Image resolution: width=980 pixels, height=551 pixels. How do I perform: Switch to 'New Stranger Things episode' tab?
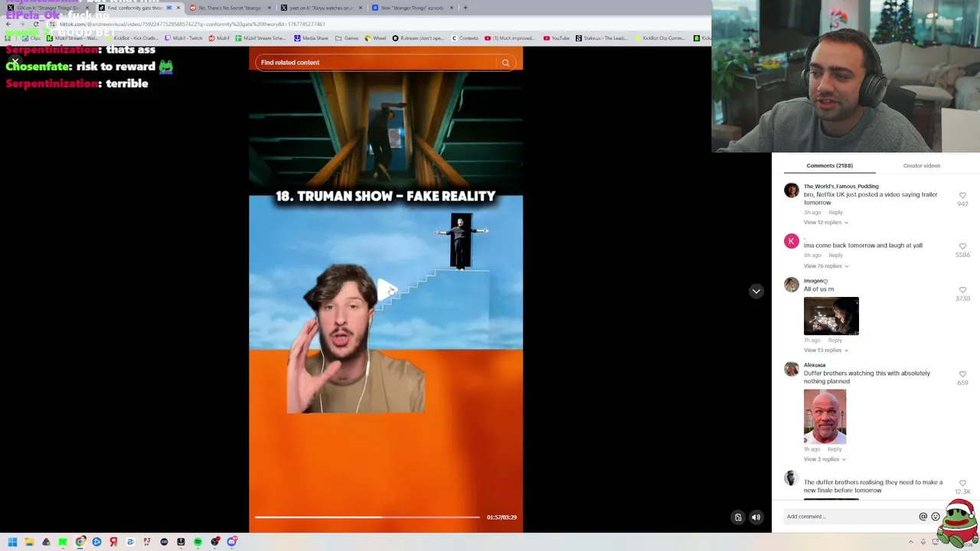click(412, 8)
